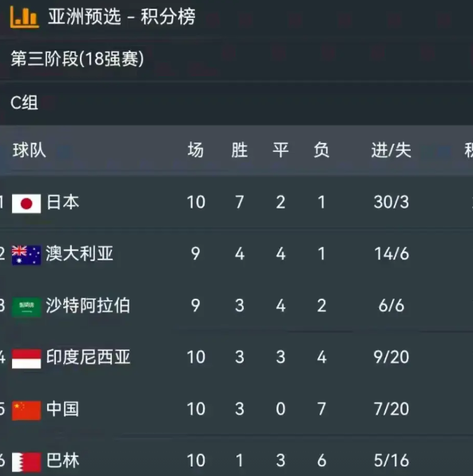Screen dimensions: 473x476
Task: Open the 日本 team row
Action: (236, 203)
